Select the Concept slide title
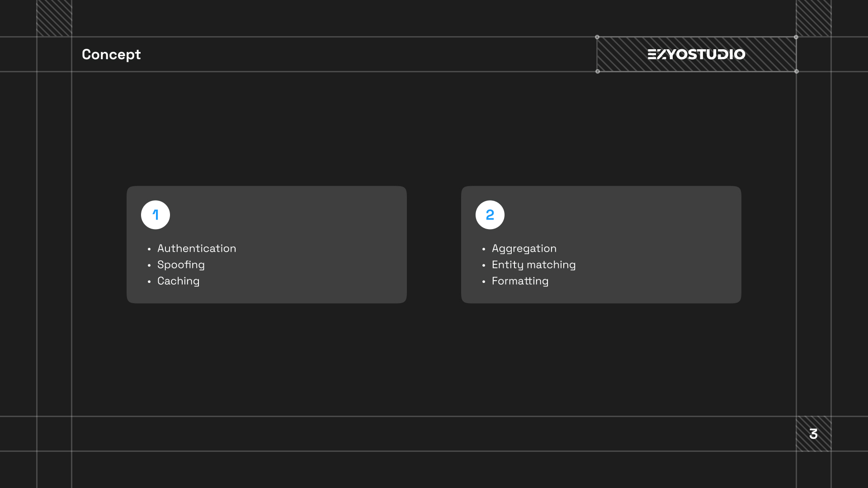Image resolution: width=868 pixels, height=488 pixels. click(x=111, y=54)
